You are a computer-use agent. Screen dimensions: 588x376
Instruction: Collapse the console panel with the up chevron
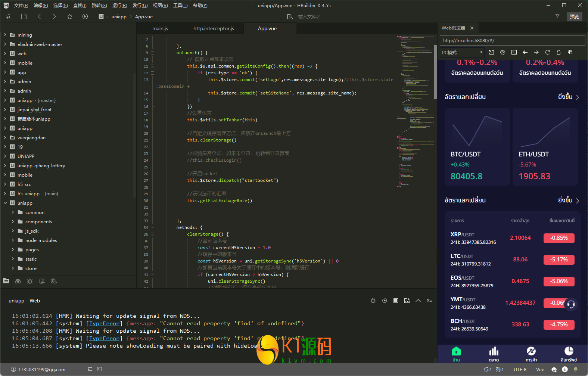[x=418, y=301]
